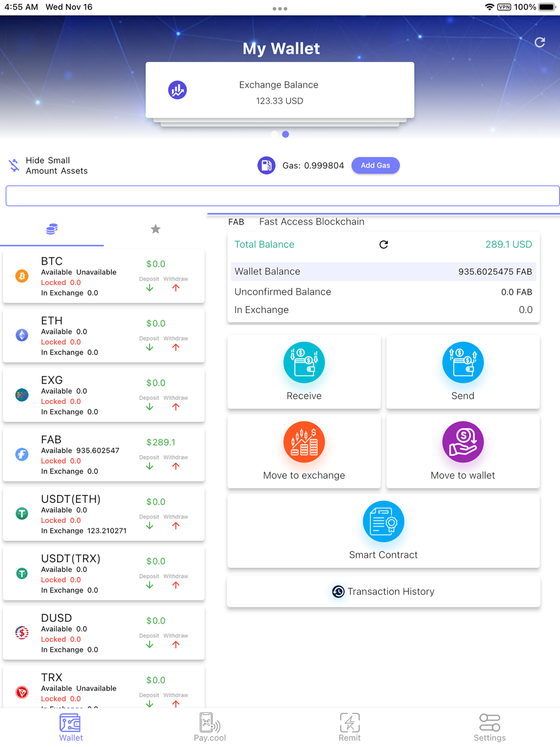Tap EXG Deposit down arrow
This screenshot has height=747, width=560.
150,407
